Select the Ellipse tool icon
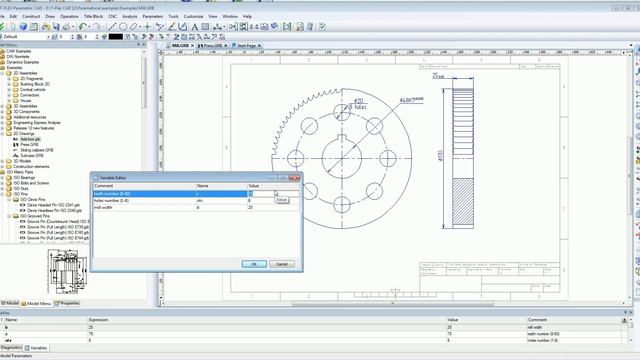Image resolution: width=640 pixels, height=360 pixels. 133,27
